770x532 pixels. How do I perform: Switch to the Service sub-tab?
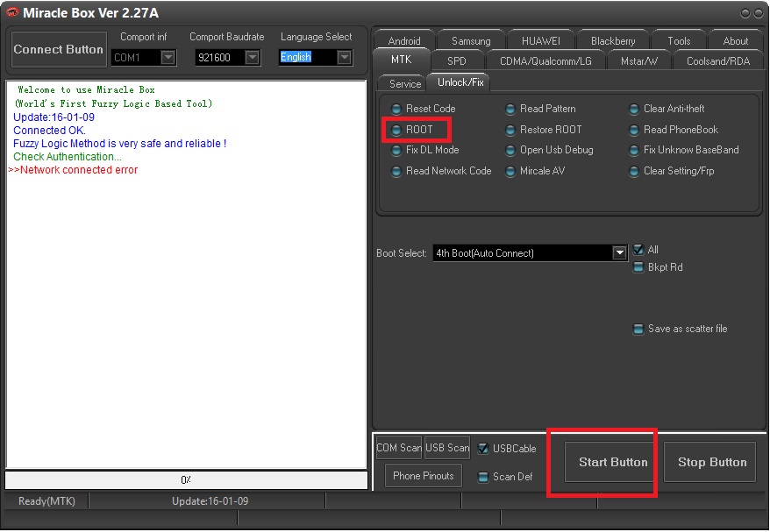(404, 83)
